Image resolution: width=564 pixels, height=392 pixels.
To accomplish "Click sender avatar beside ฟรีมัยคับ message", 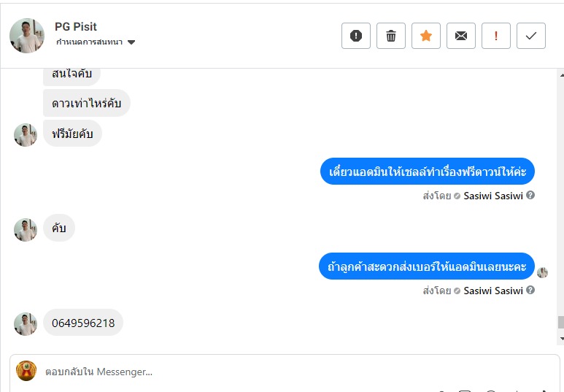I will click(x=26, y=135).
